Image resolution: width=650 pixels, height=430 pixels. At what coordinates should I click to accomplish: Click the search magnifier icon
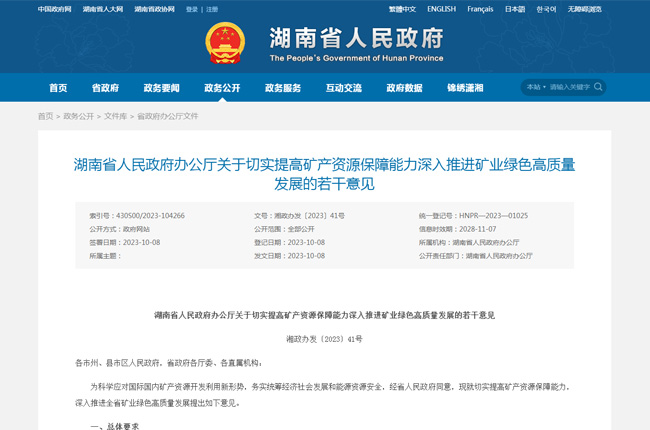pyautogui.click(x=598, y=87)
